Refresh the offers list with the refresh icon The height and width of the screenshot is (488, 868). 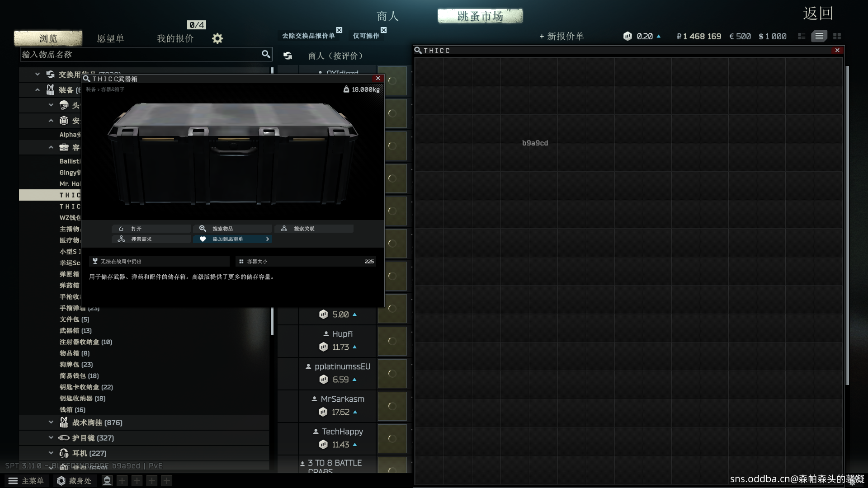pos(288,56)
